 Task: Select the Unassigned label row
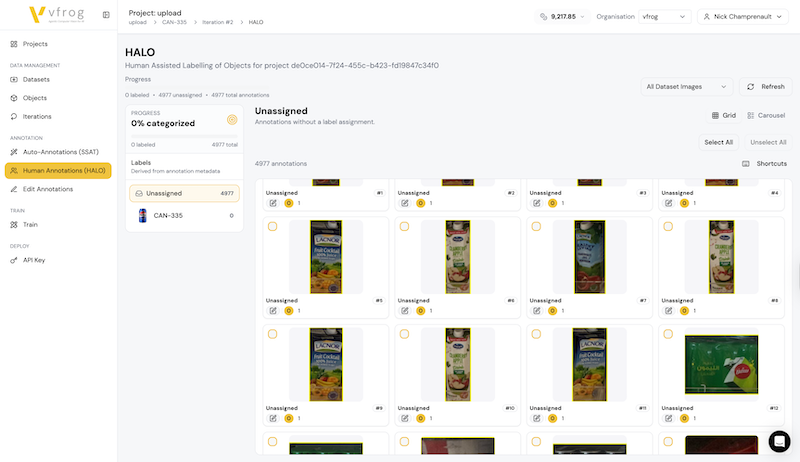coord(184,194)
